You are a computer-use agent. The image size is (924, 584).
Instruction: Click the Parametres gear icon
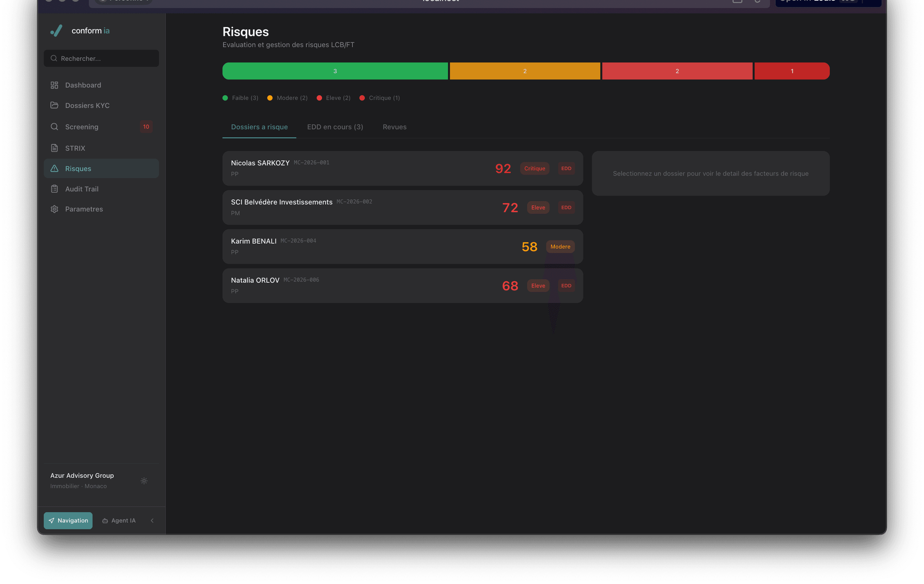[54, 209]
